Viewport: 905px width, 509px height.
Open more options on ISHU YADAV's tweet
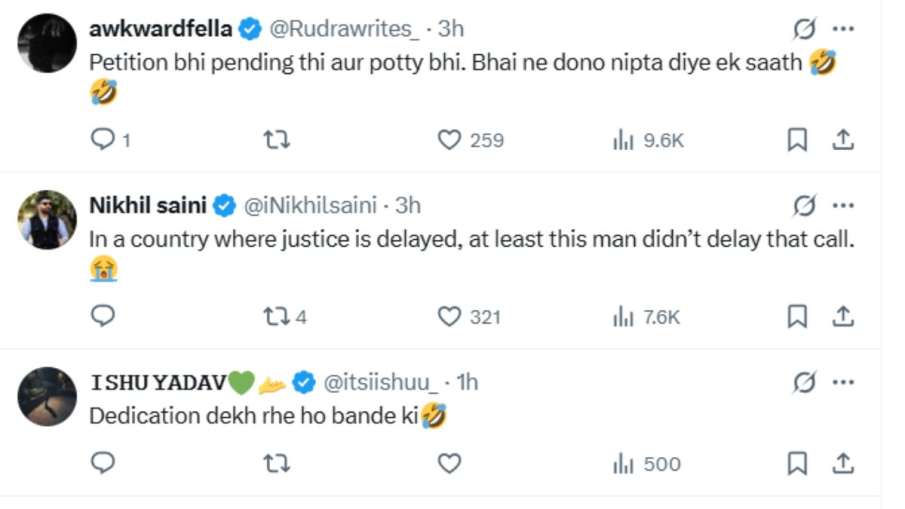click(843, 381)
